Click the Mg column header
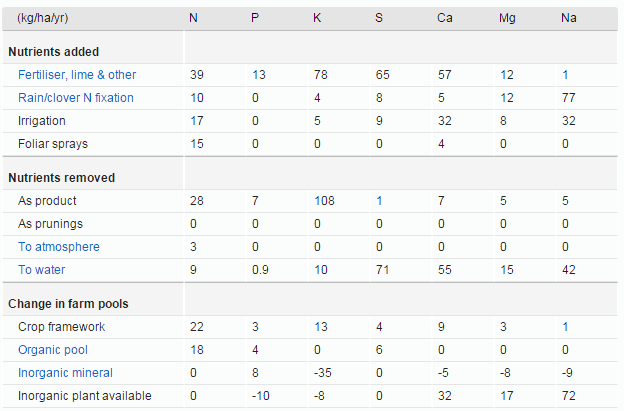 507,18
